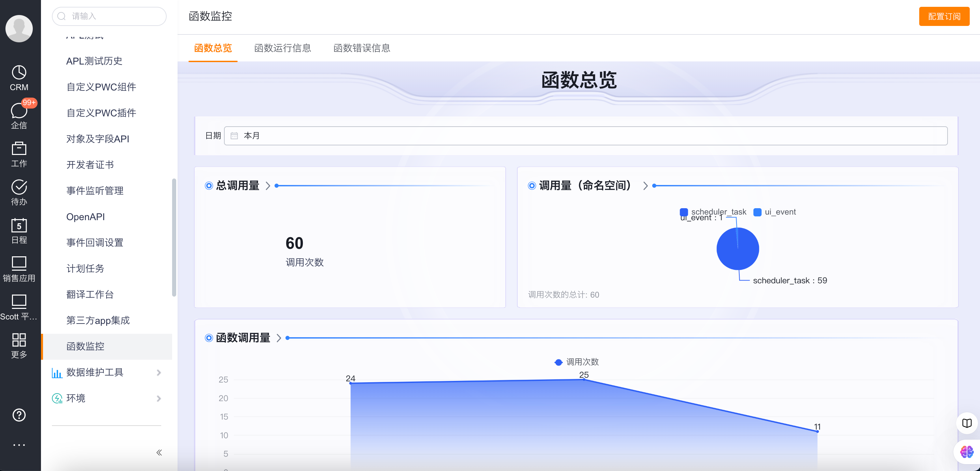Click the search magnifier icon
Image resolution: width=980 pixels, height=471 pixels.
tap(61, 16)
